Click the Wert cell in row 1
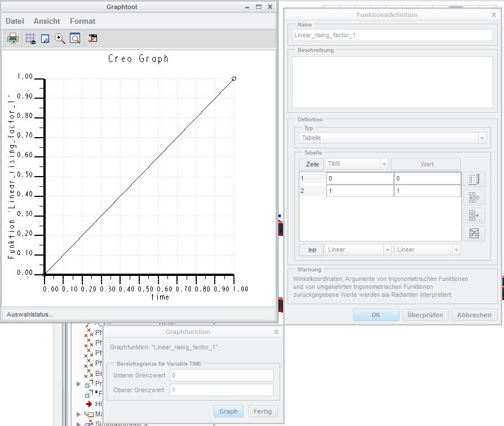The height and width of the screenshot is (426, 504). [x=427, y=178]
